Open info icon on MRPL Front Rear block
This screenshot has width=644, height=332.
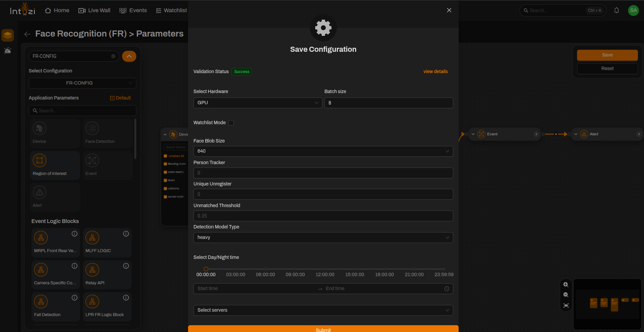pos(74,234)
